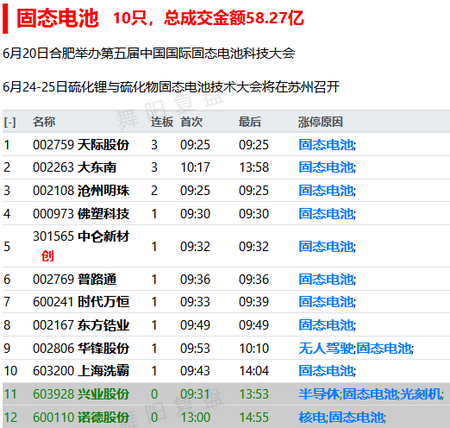Image resolution: width=450 pixels, height=428 pixels.
Task: Sort by the 连板 column header
Action: click(162, 122)
